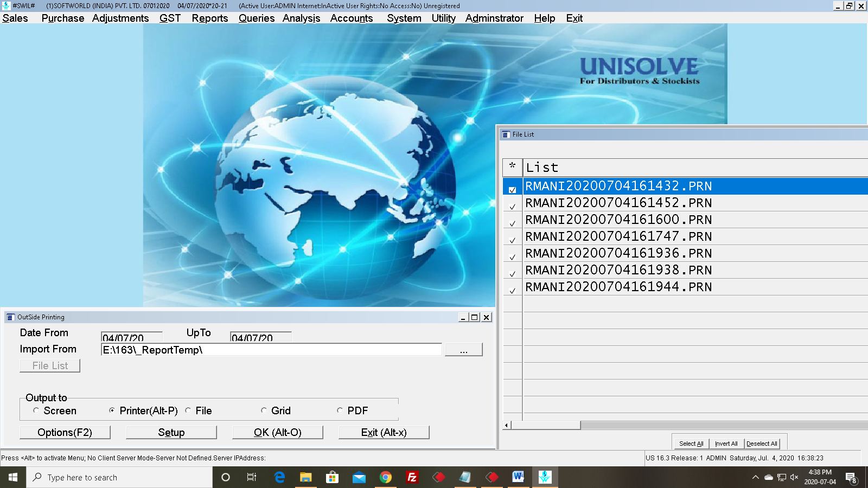Open Task View icon
Screen dimensions: 868x488
252,477
